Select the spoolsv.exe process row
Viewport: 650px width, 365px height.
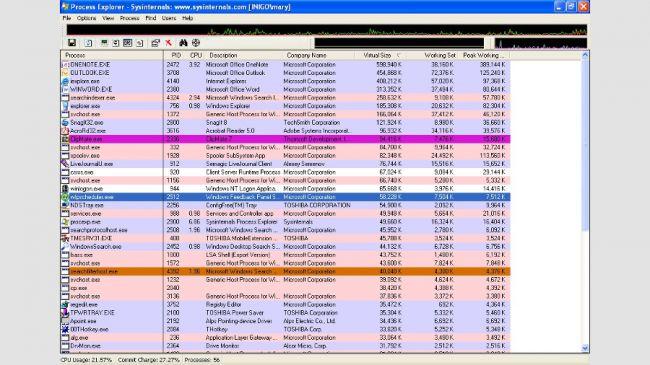[x=286, y=156]
